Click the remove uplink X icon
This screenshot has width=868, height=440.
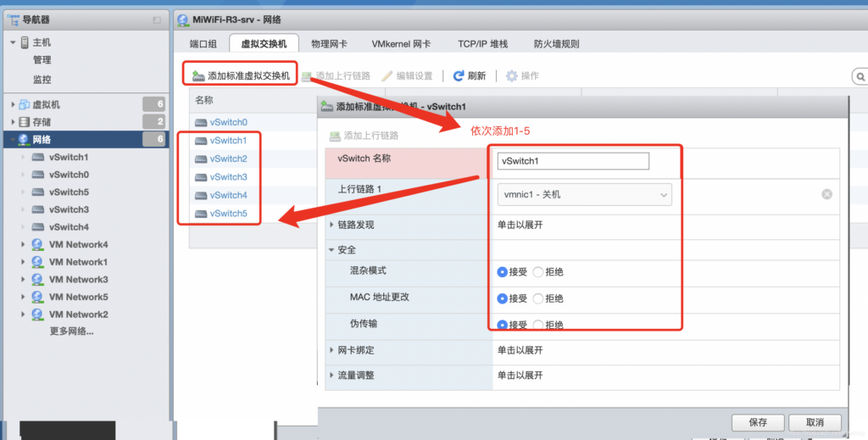(826, 194)
